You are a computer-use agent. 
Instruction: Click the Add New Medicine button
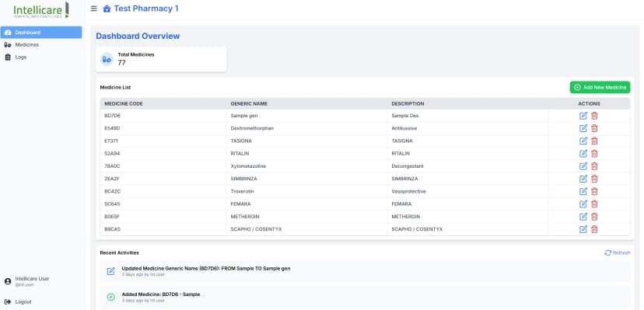tap(600, 87)
